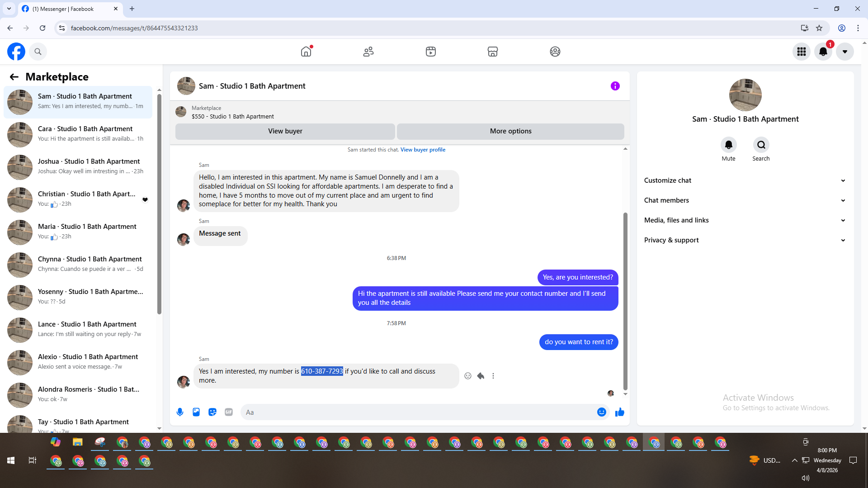This screenshot has width=868, height=488.
Task: Open more options for Sam's last message
Action: [x=493, y=376]
